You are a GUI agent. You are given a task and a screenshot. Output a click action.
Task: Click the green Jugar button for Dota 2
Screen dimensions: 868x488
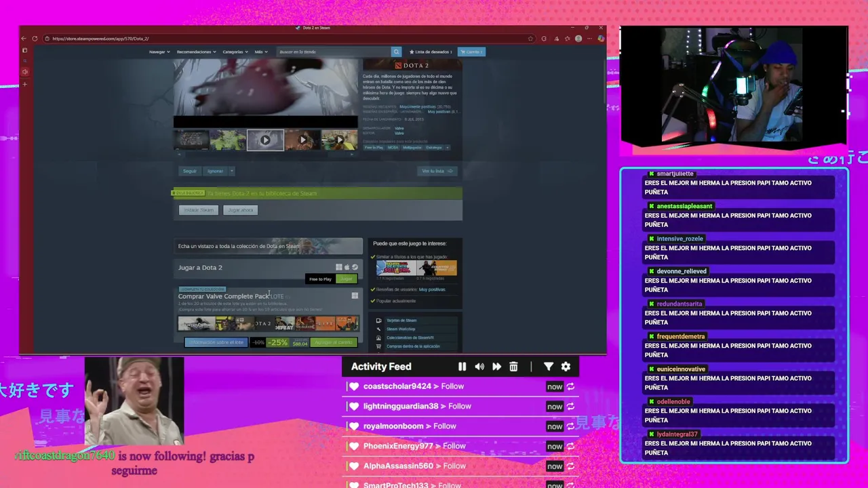pyautogui.click(x=347, y=279)
